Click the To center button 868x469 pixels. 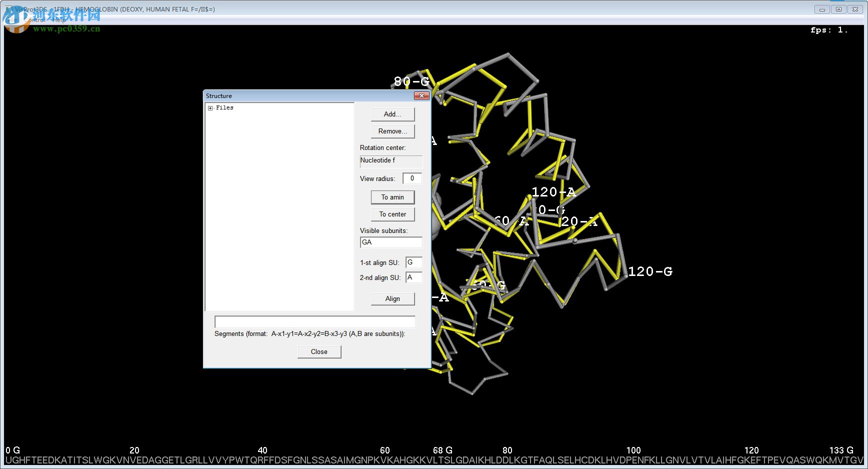click(392, 214)
